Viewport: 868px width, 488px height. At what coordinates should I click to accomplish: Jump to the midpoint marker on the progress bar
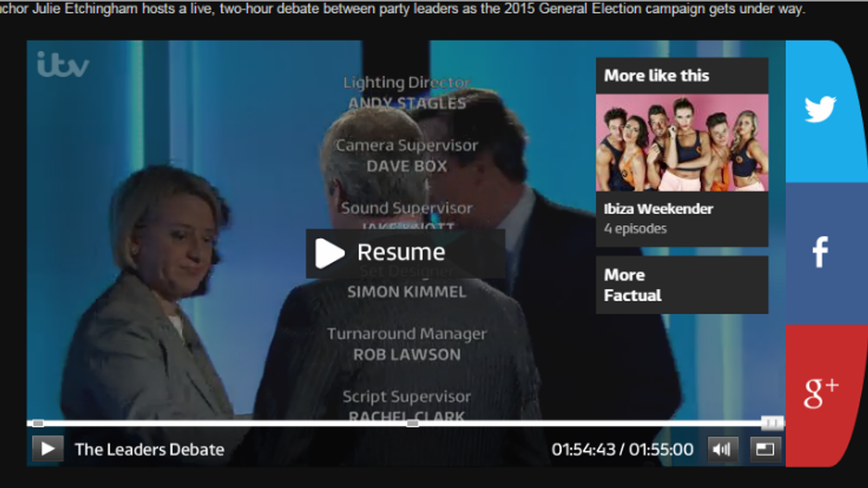coord(413,423)
